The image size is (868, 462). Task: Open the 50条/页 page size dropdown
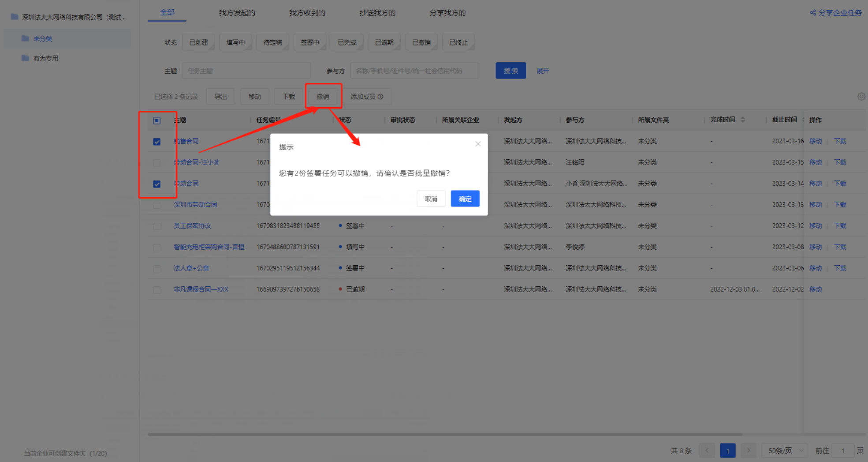(785, 451)
